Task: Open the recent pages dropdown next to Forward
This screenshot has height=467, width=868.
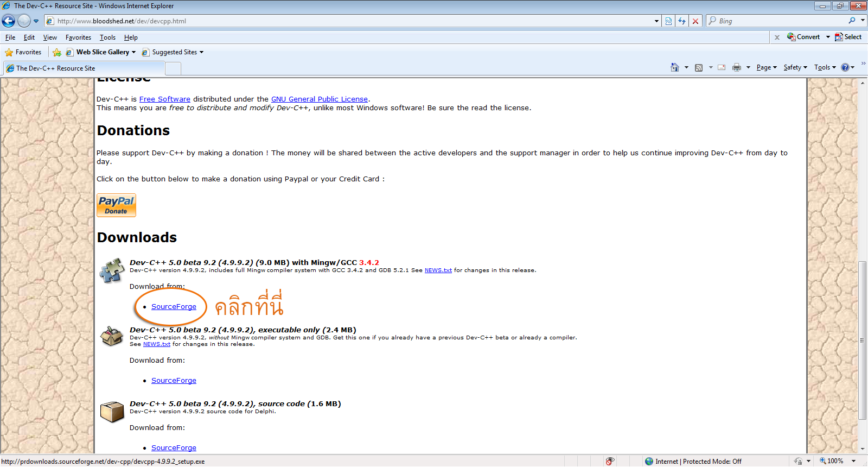Action: pos(36,21)
